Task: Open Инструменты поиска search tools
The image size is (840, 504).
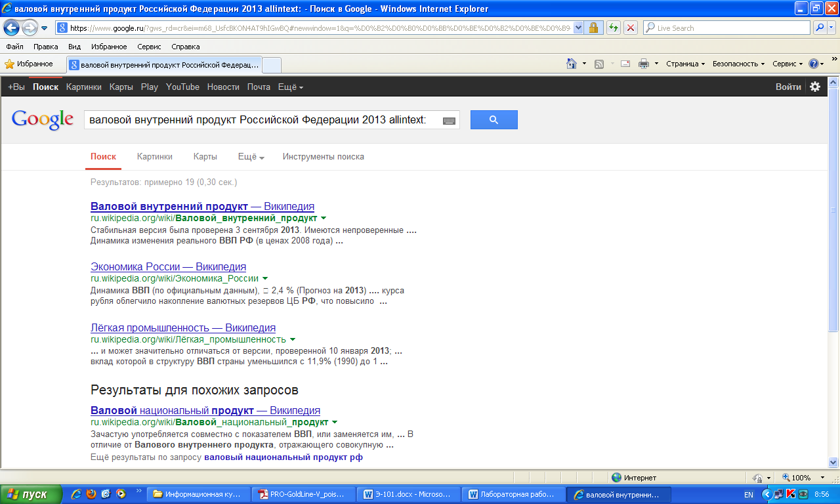Action: point(324,157)
